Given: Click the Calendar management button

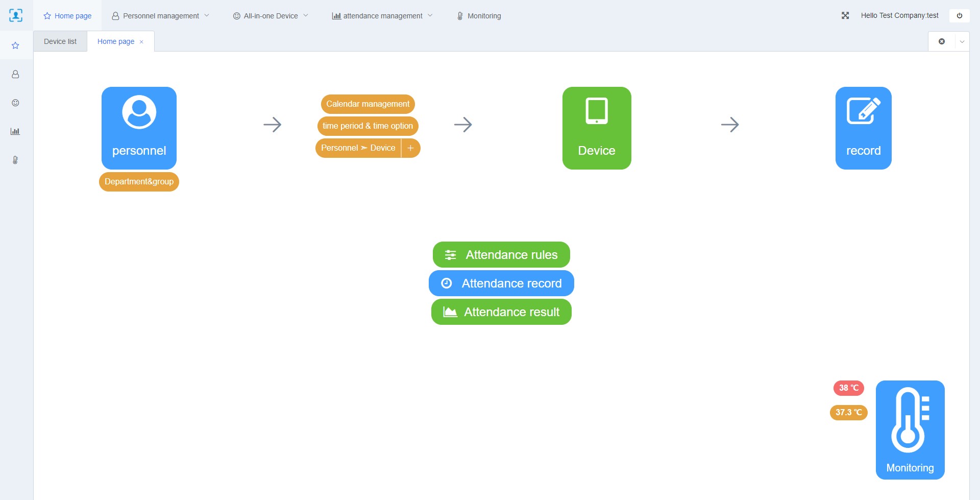Looking at the screenshot, I should [367, 104].
